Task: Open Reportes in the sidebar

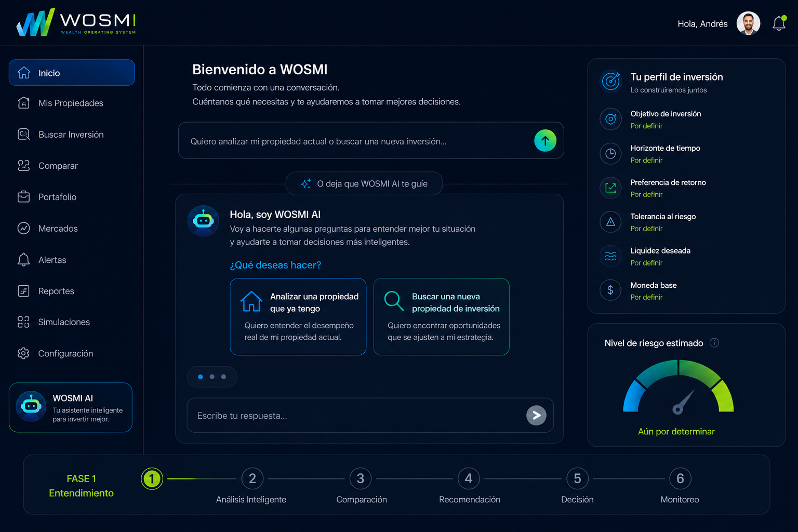Action: pos(72,291)
